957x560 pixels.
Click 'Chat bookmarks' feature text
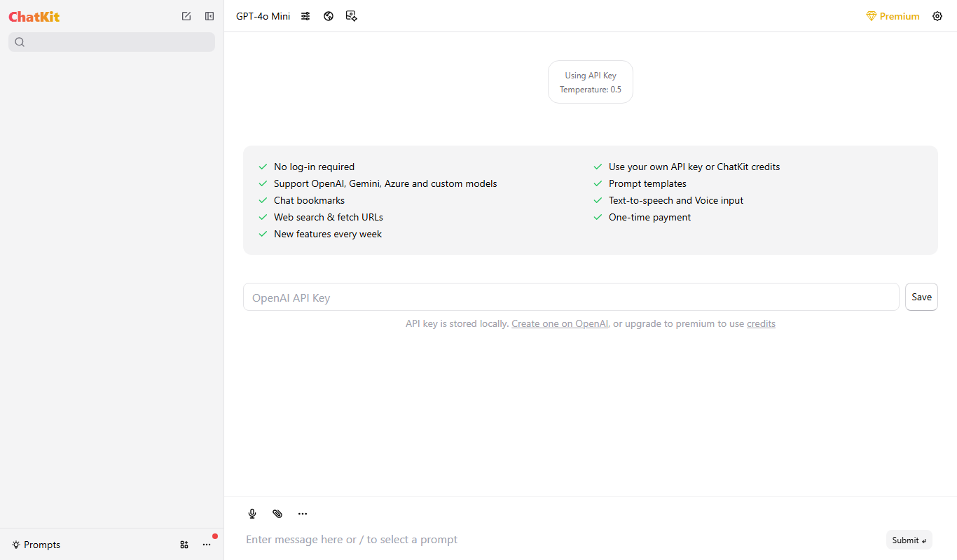click(x=309, y=200)
